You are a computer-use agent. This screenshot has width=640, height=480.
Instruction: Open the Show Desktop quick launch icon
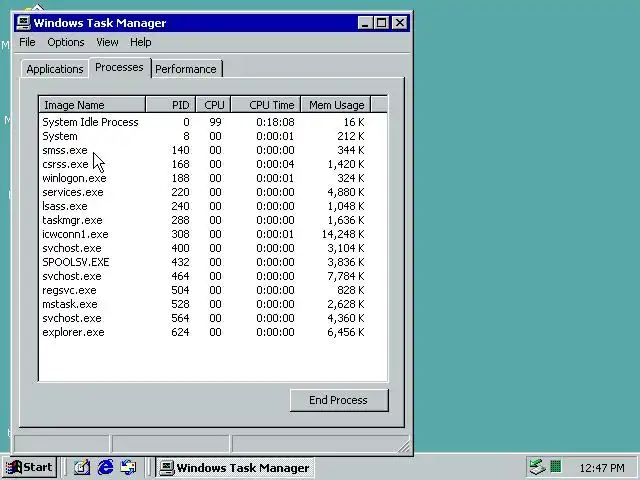[82, 467]
